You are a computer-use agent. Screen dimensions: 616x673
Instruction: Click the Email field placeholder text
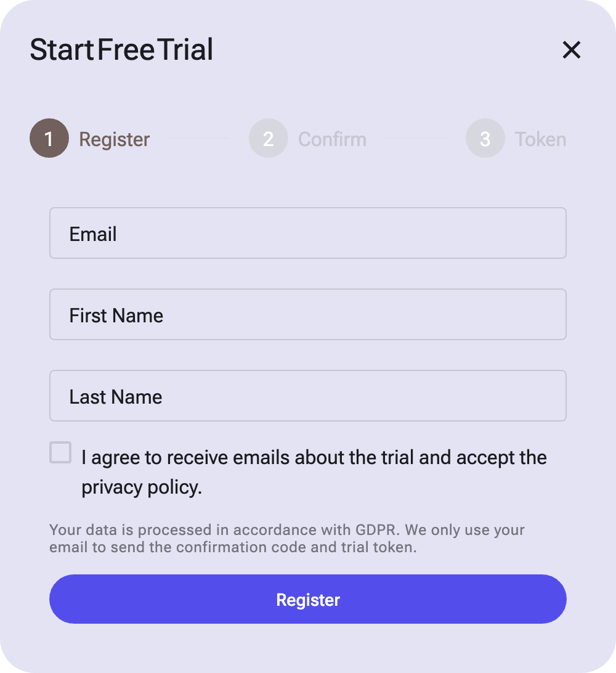point(92,234)
